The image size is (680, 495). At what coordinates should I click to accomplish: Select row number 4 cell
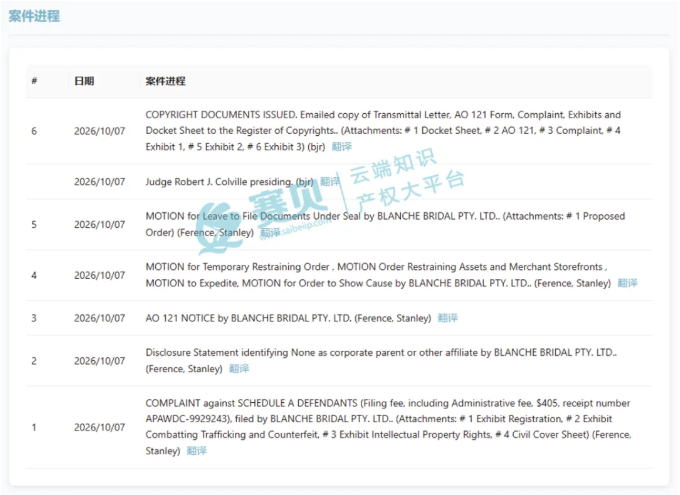tap(34, 275)
